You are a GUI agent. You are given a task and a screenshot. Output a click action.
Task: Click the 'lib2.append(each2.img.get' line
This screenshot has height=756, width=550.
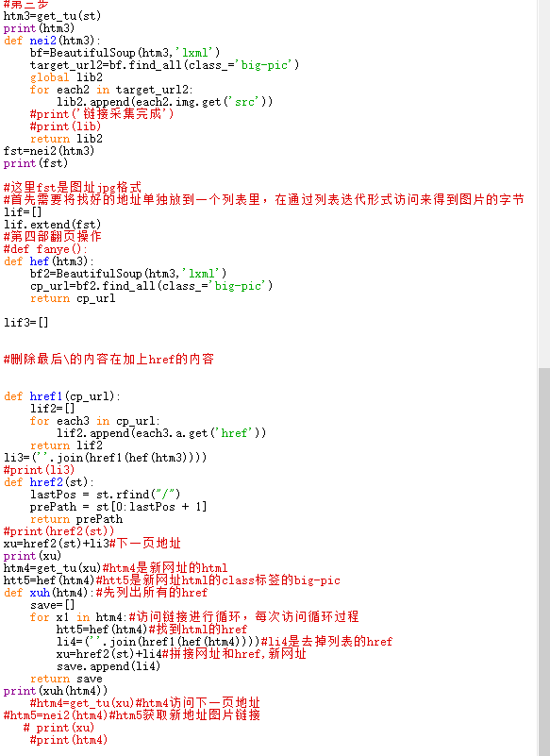point(165,102)
